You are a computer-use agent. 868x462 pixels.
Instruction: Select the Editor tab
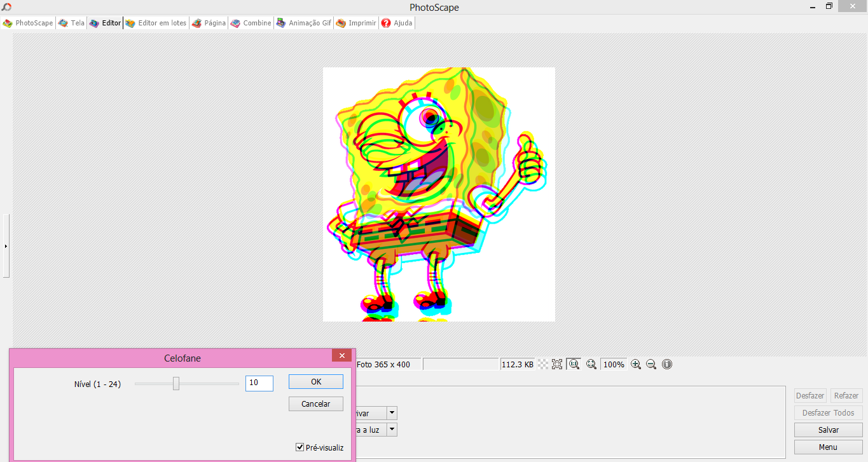click(x=105, y=23)
